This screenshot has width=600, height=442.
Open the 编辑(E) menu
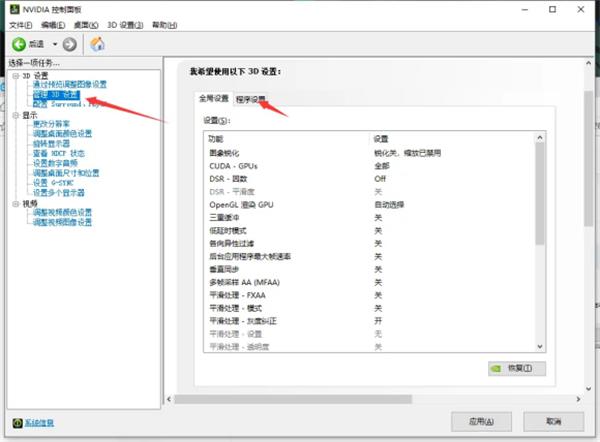click(x=53, y=25)
